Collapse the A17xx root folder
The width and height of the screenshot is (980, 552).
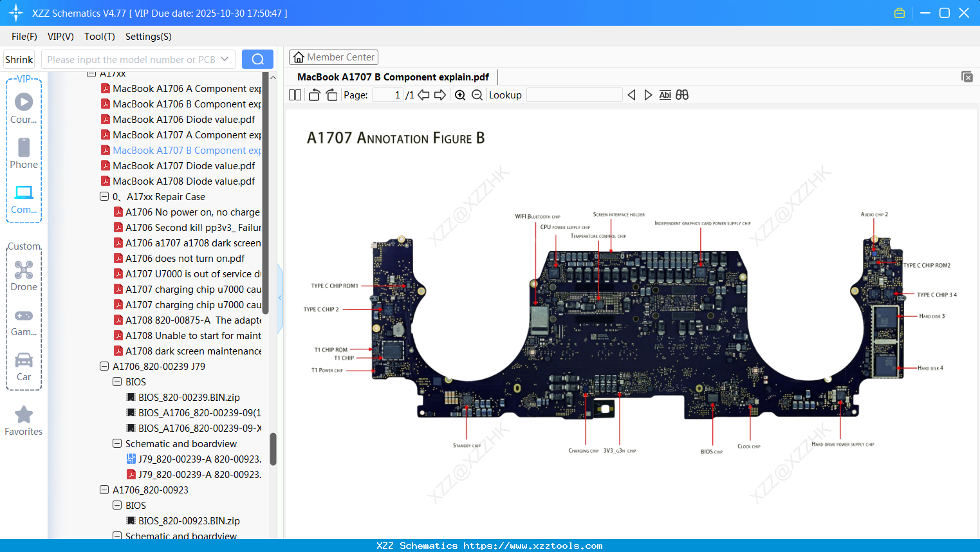[x=91, y=74]
